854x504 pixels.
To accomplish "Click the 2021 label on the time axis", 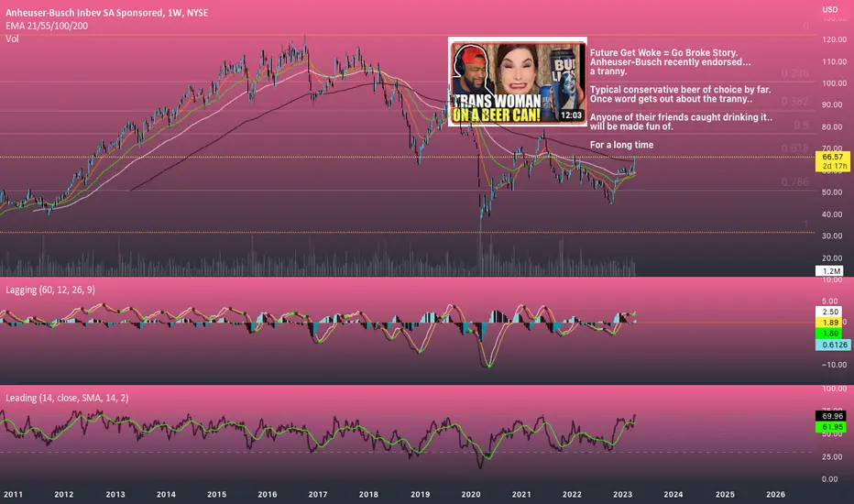I will [x=521, y=494].
